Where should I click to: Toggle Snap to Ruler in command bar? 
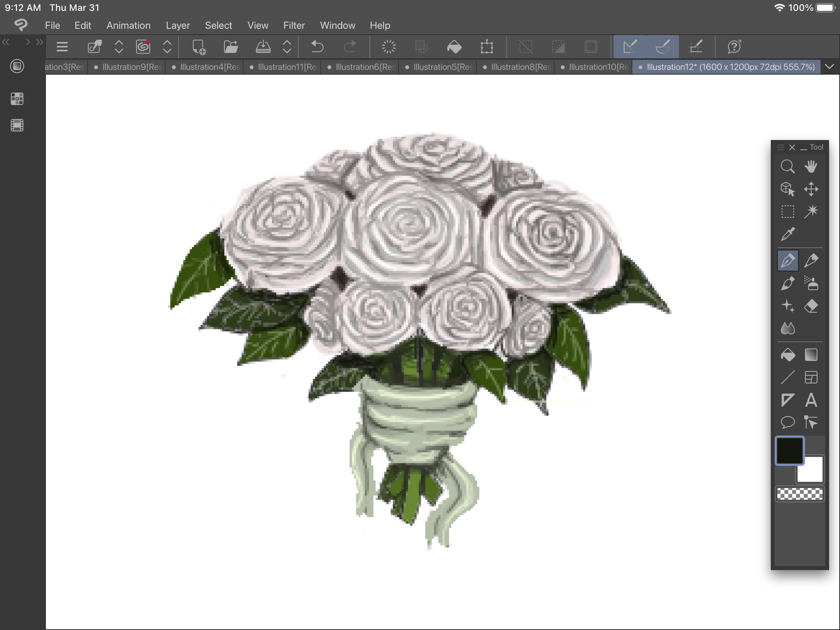coord(630,47)
